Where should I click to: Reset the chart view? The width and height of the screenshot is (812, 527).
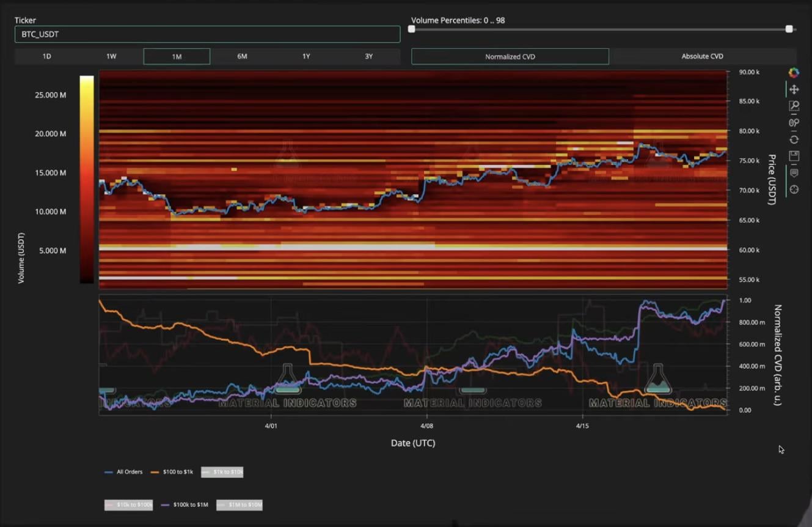(x=794, y=139)
